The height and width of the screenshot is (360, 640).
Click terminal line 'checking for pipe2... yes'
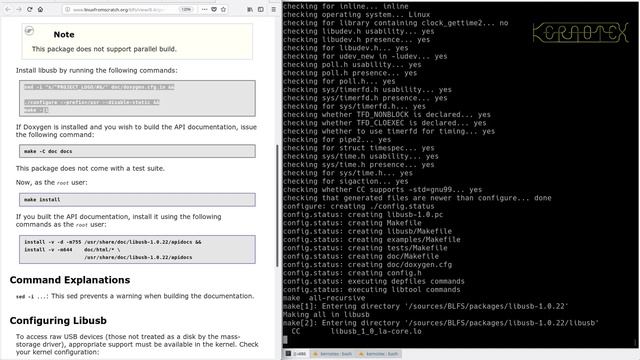pos(337,140)
